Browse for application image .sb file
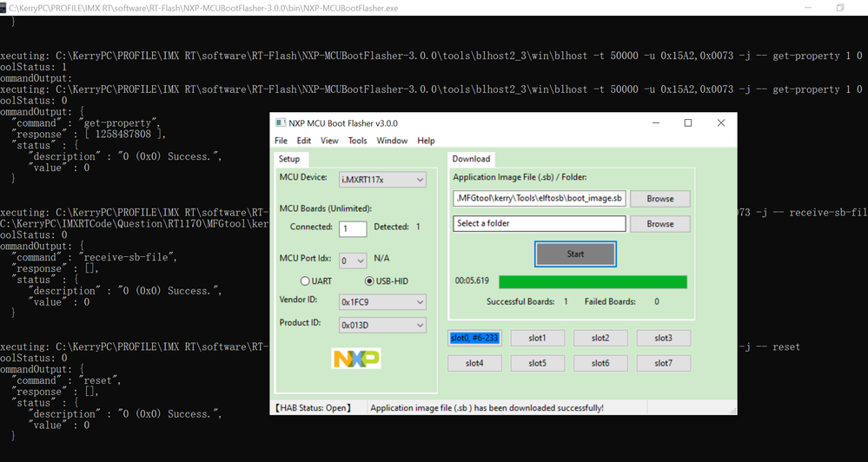The width and height of the screenshot is (868, 462). tap(660, 199)
